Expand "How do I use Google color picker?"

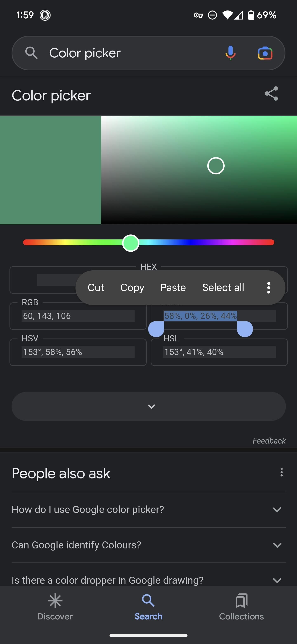click(x=149, y=509)
